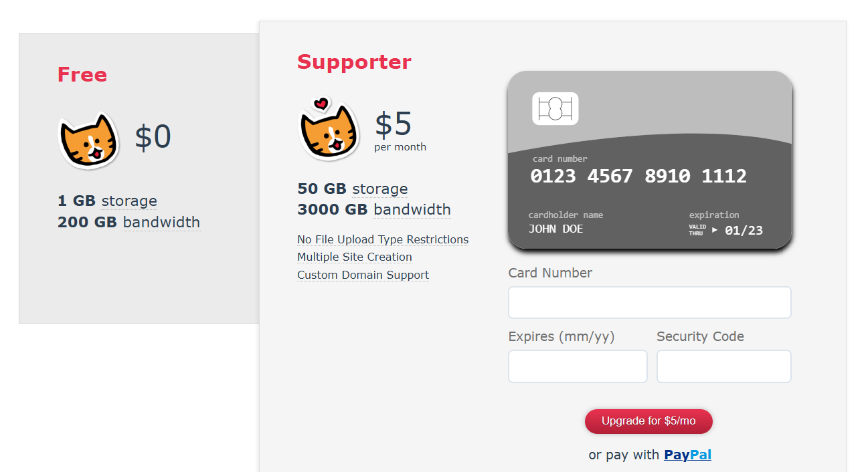This screenshot has height=472, width=868.
Task: Click the $0 price on Free plan
Action: (153, 137)
